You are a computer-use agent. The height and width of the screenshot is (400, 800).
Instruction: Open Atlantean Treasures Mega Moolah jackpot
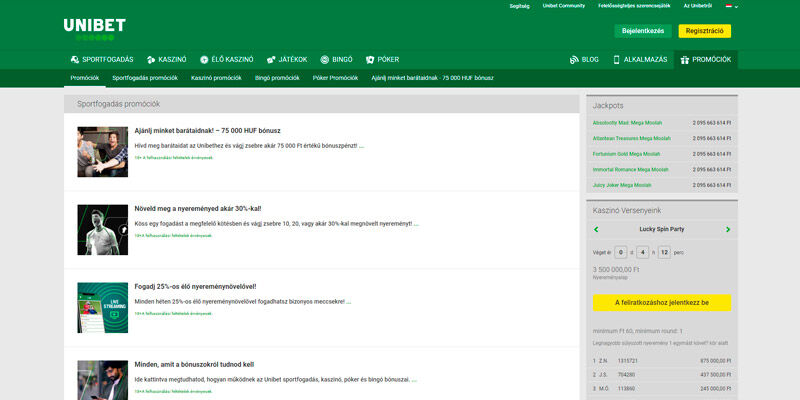pyautogui.click(x=632, y=138)
